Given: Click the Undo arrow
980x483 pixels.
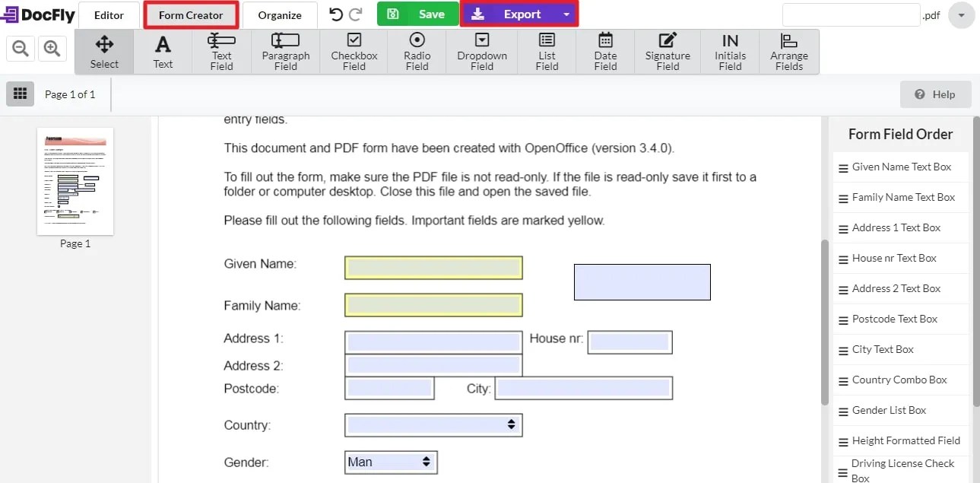Looking at the screenshot, I should pos(335,14).
